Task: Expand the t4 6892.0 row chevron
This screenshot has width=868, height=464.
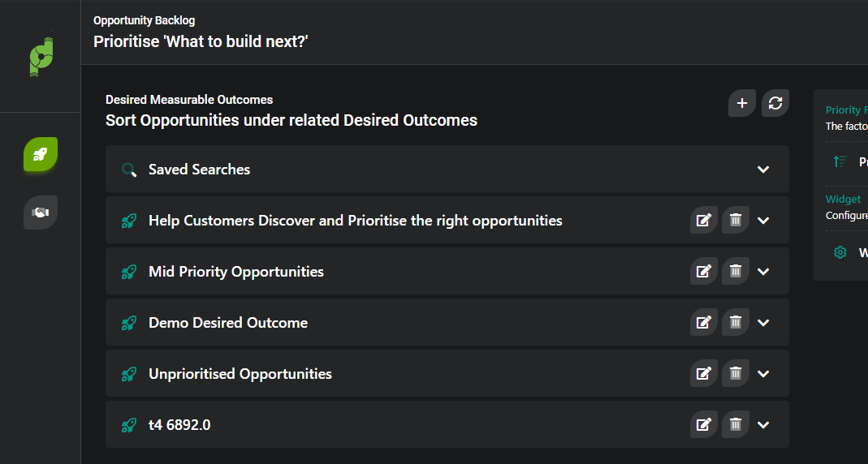Action: (x=763, y=424)
